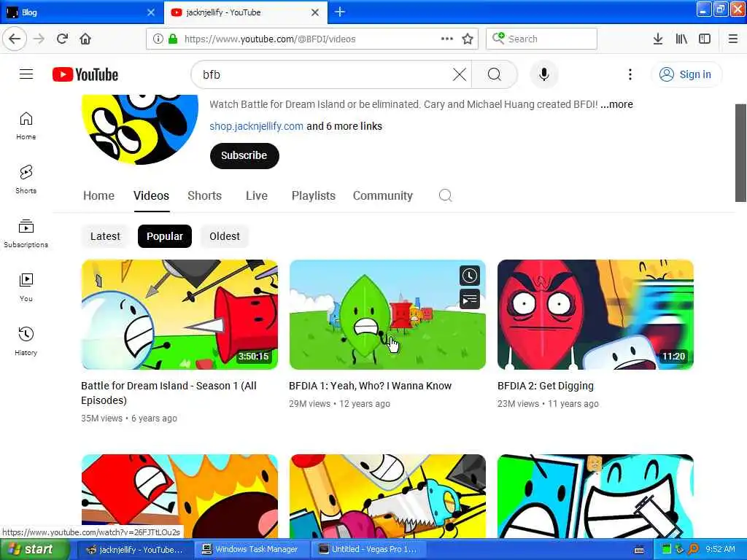Click the Add to queue icon

(x=469, y=300)
